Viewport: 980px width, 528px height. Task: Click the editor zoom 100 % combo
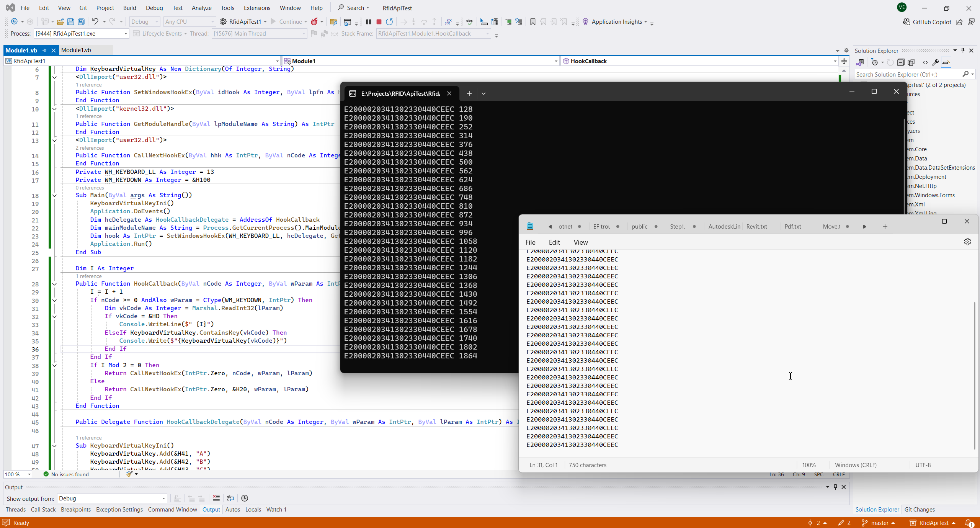(x=18, y=474)
